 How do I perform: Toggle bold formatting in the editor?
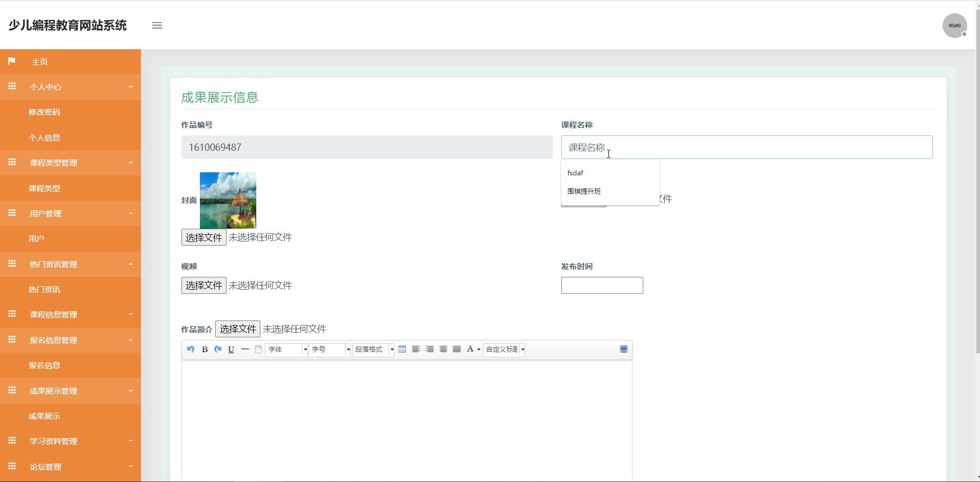coord(205,349)
